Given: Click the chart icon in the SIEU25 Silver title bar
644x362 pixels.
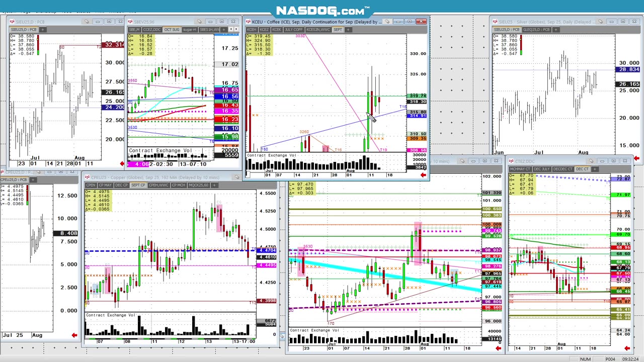Looking at the screenshot, I should coord(495,22).
